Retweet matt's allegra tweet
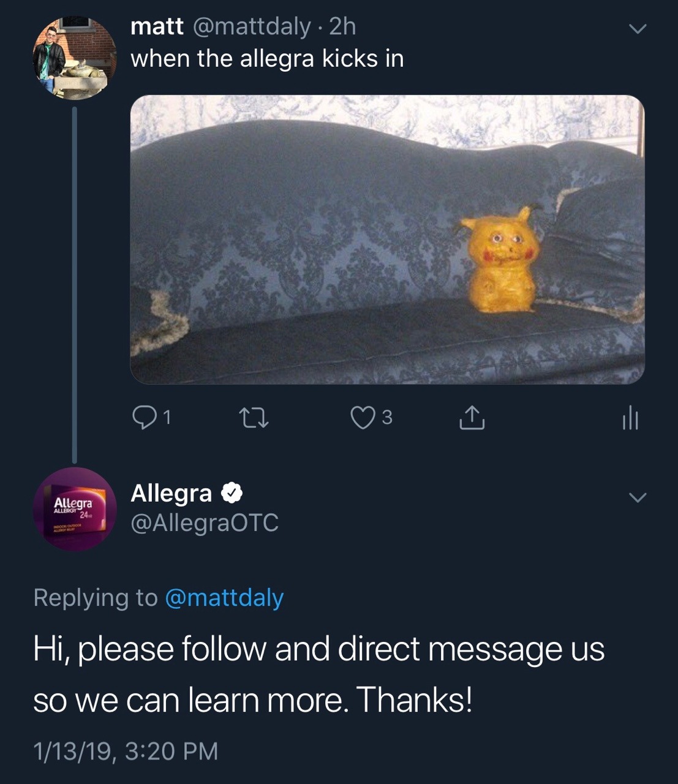Screen dimensions: 678x784 click(253, 418)
